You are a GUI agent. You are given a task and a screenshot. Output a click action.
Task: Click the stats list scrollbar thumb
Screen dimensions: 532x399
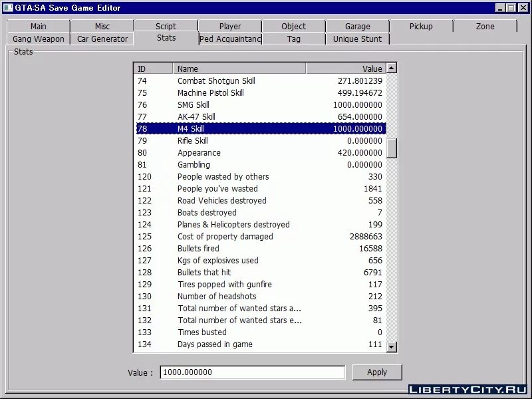(x=392, y=148)
